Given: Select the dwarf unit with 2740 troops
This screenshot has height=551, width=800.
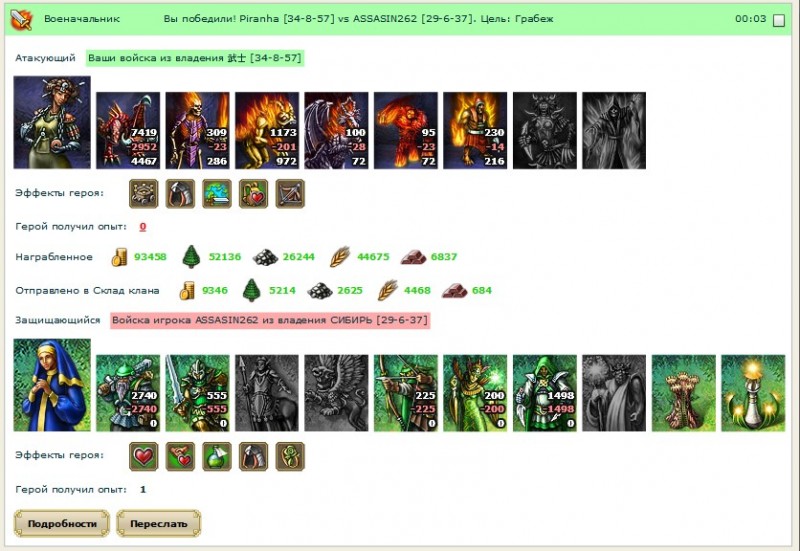Looking at the screenshot, I should (x=128, y=393).
